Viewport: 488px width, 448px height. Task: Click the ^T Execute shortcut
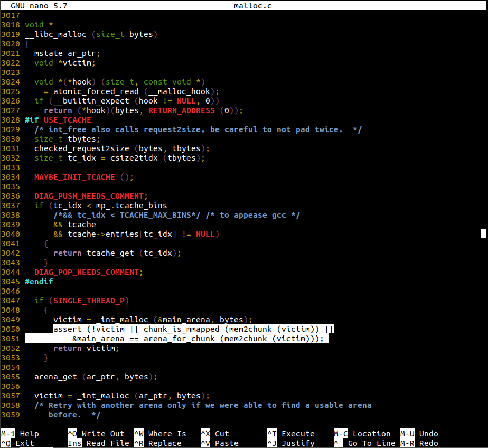291,434
